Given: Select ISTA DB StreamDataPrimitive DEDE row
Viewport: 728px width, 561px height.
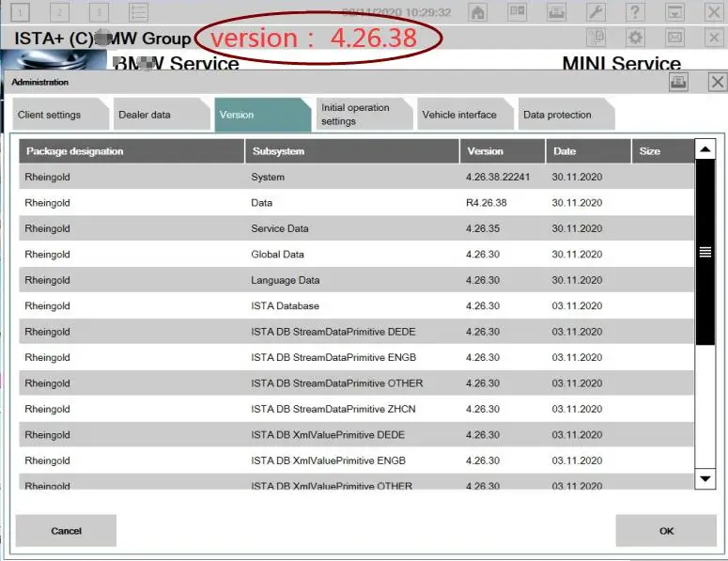Looking at the screenshot, I should [x=356, y=332].
